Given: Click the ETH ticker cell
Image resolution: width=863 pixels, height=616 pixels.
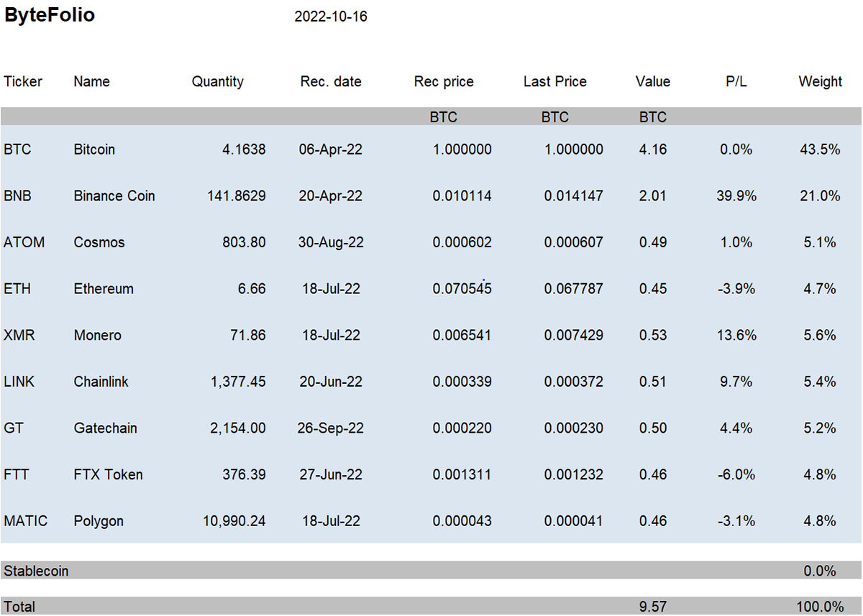Looking at the screenshot, I should (x=17, y=289).
